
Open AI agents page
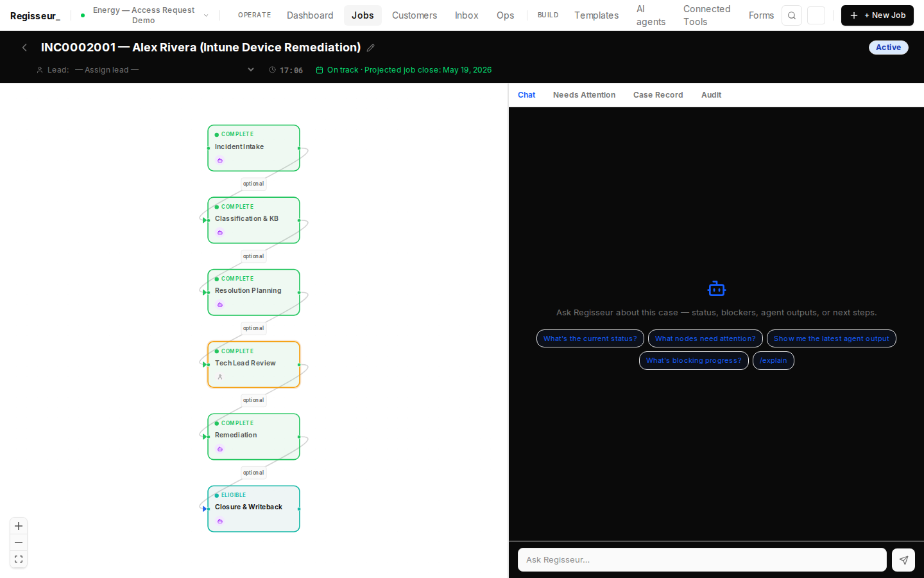[651, 15]
